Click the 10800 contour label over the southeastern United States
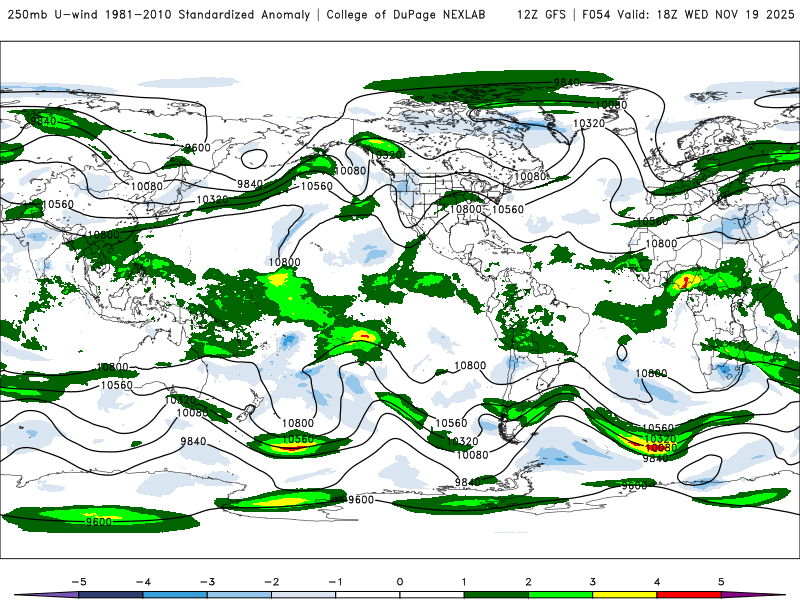This screenshot has height=600, width=800. (x=465, y=209)
